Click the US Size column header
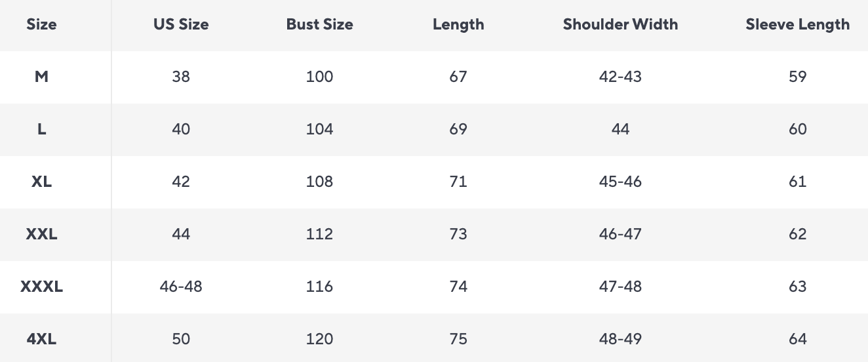 (x=181, y=24)
